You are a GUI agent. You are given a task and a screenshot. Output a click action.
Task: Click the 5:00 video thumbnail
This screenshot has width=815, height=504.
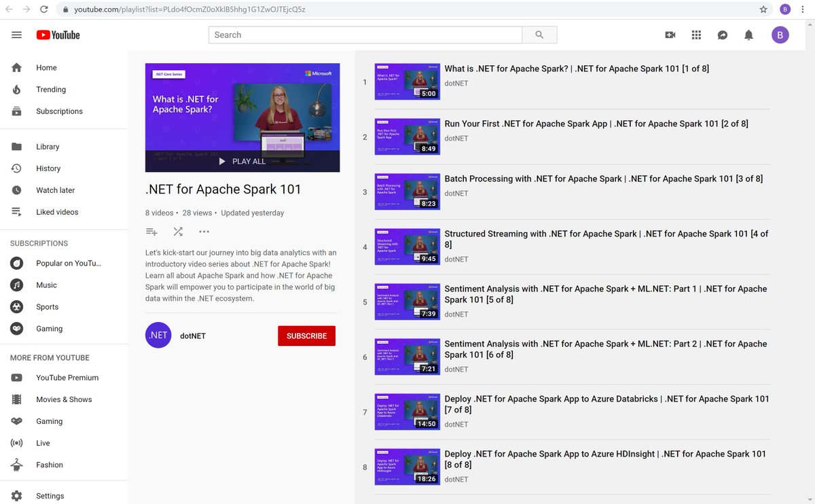pyautogui.click(x=407, y=82)
